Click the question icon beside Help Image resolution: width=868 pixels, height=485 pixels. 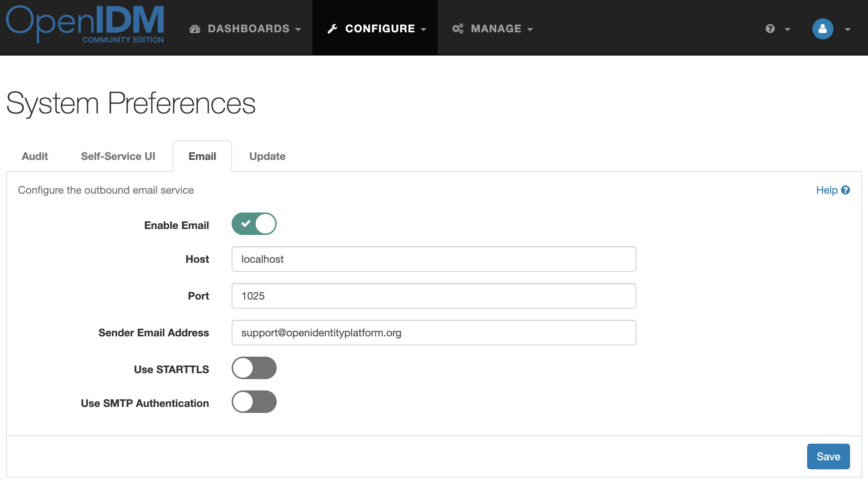coord(845,190)
